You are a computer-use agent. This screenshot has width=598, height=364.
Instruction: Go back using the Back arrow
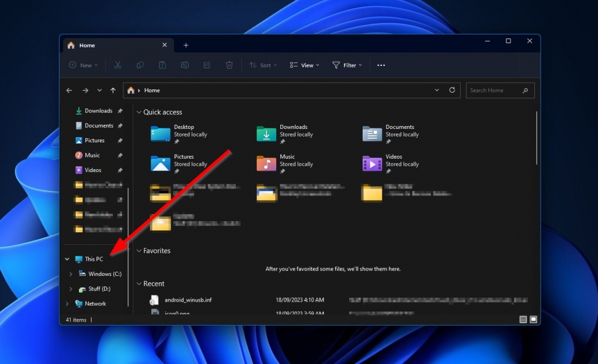[69, 90]
